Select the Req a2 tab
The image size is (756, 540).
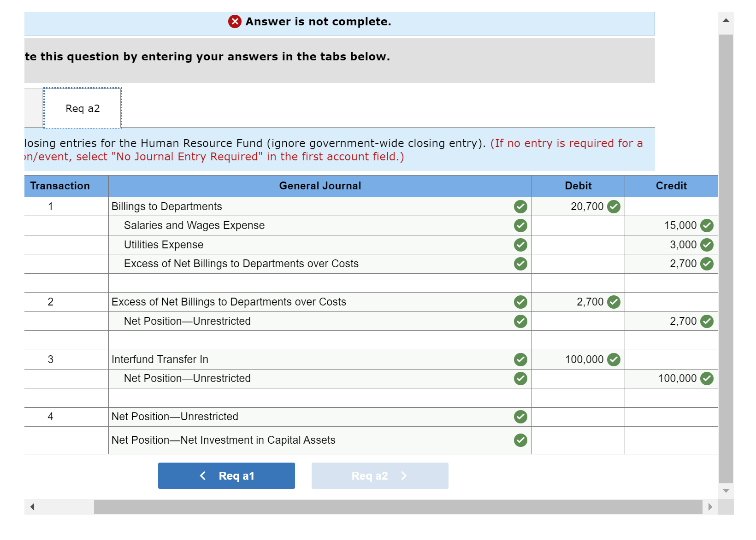click(x=83, y=108)
